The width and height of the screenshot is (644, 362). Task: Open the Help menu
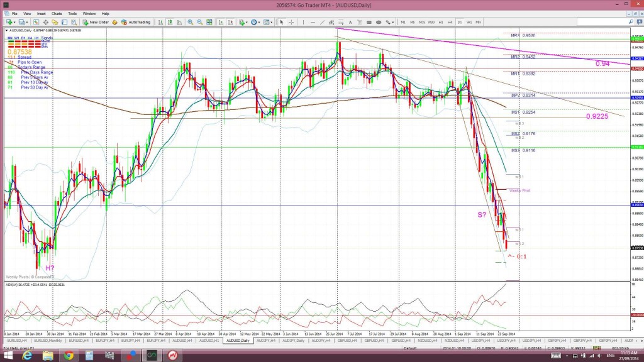[x=106, y=14]
